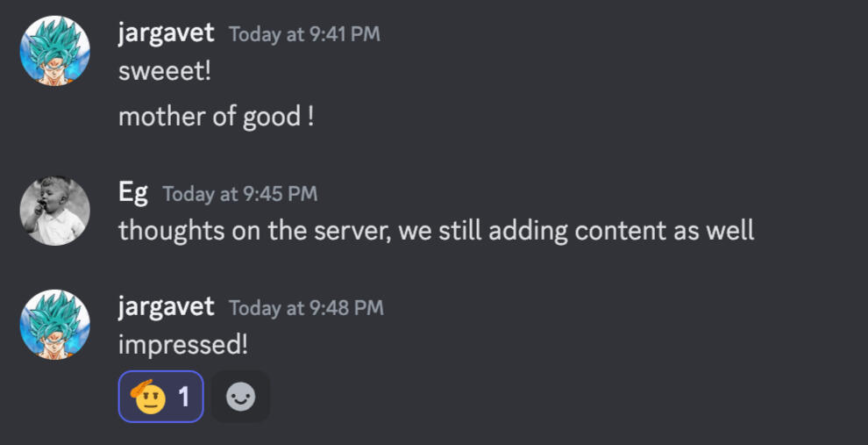
Task: Toggle the salute emoji reaction
Action: [151, 398]
